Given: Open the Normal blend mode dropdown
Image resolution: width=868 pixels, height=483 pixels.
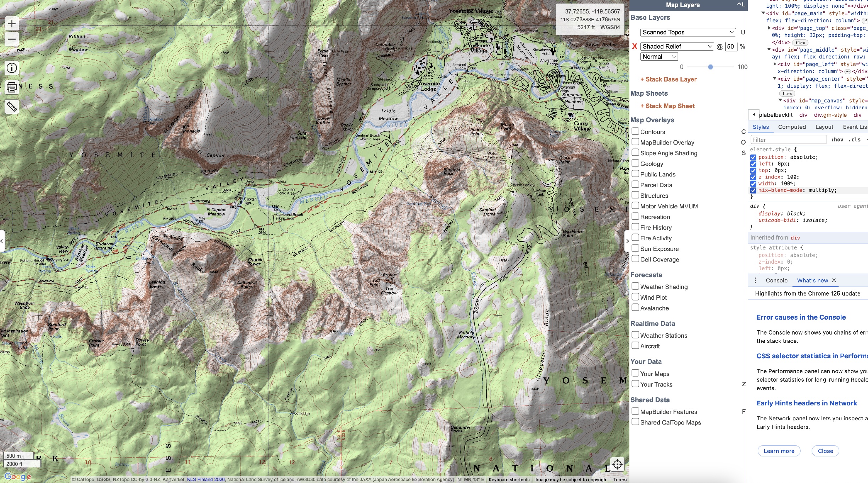Looking at the screenshot, I should tap(659, 57).
